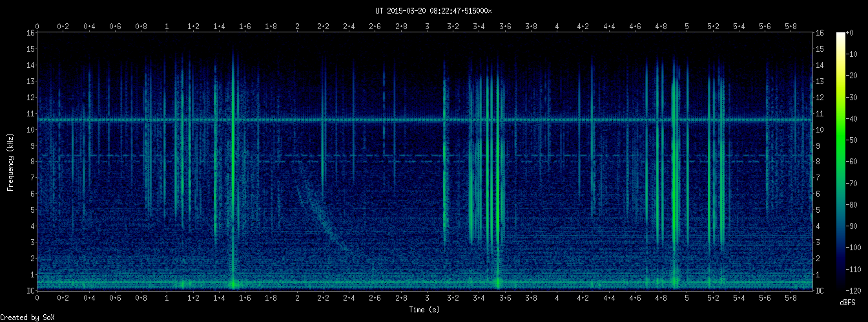
Task: Click the UT 2015-03-20 timestamp title
Action: [434, 11]
